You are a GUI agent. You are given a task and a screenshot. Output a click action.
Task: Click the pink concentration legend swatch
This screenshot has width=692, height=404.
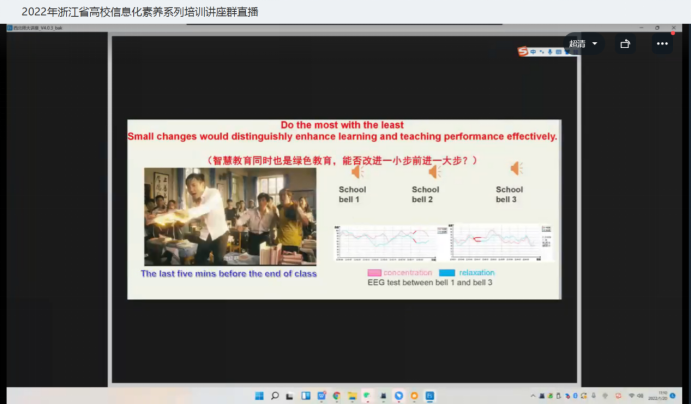(374, 273)
